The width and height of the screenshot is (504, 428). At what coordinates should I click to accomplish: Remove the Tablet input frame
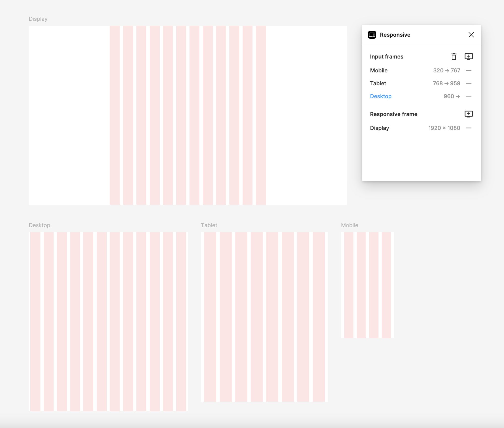469,83
